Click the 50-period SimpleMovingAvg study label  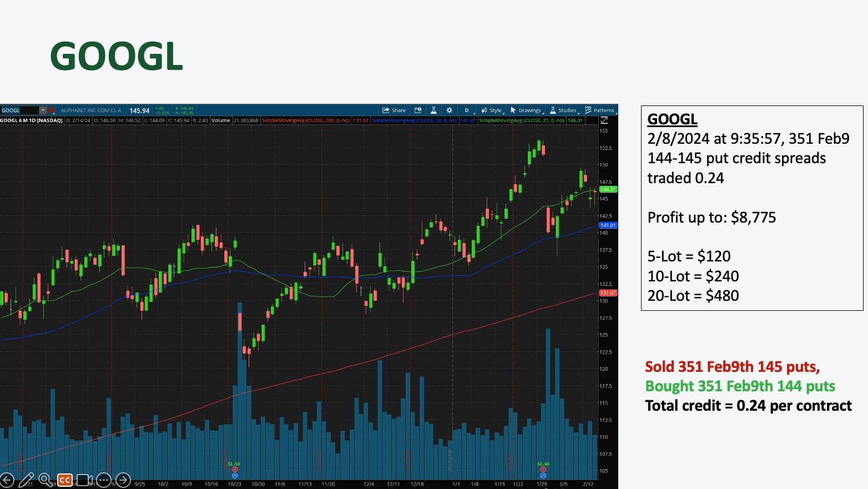415,120
